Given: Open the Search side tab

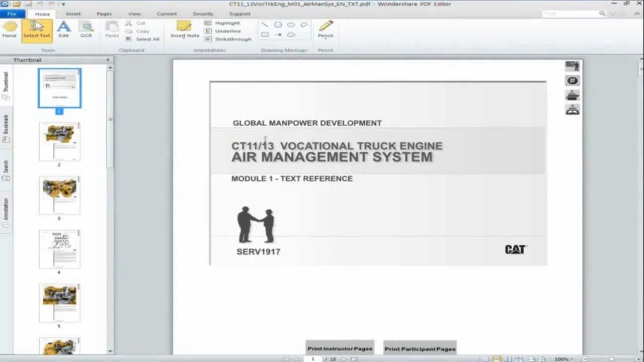Looking at the screenshot, I should 6,170.
